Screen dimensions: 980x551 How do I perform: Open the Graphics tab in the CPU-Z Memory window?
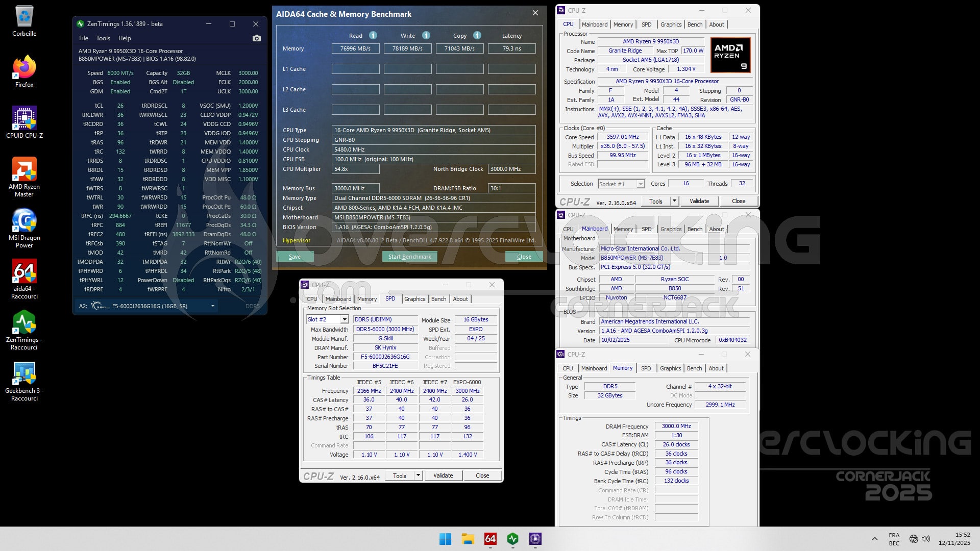(x=670, y=368)
